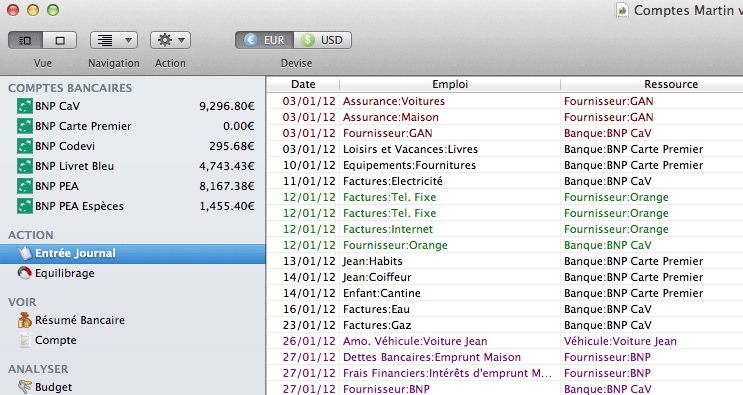
Task: Click the 26/01/12 date cell
Action: [309, 341]
